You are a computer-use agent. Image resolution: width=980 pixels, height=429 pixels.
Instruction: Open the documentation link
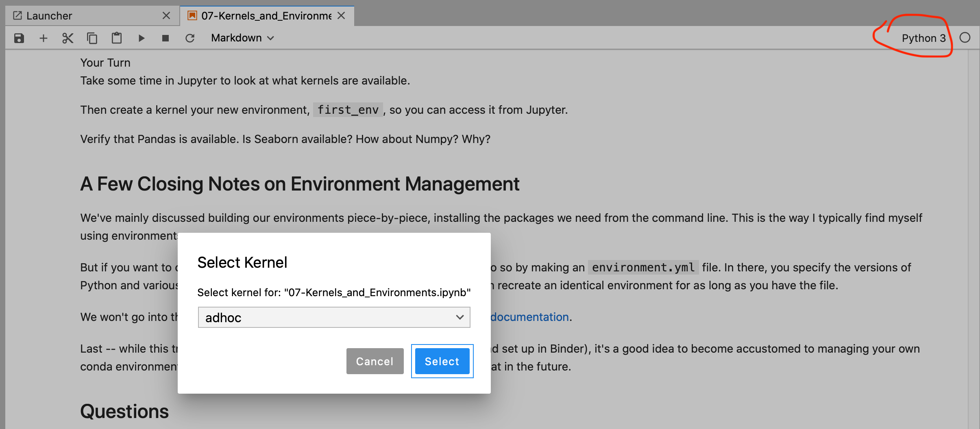click(529, 317)
